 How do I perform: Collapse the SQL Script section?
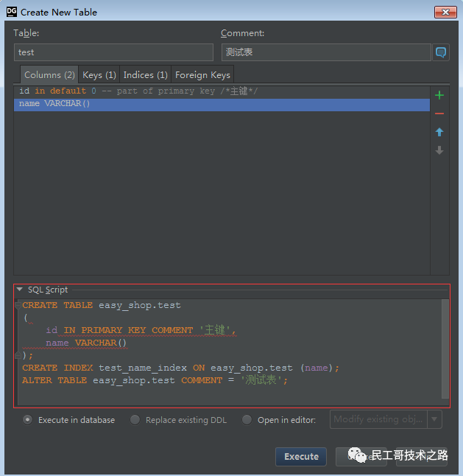(20, 290)
